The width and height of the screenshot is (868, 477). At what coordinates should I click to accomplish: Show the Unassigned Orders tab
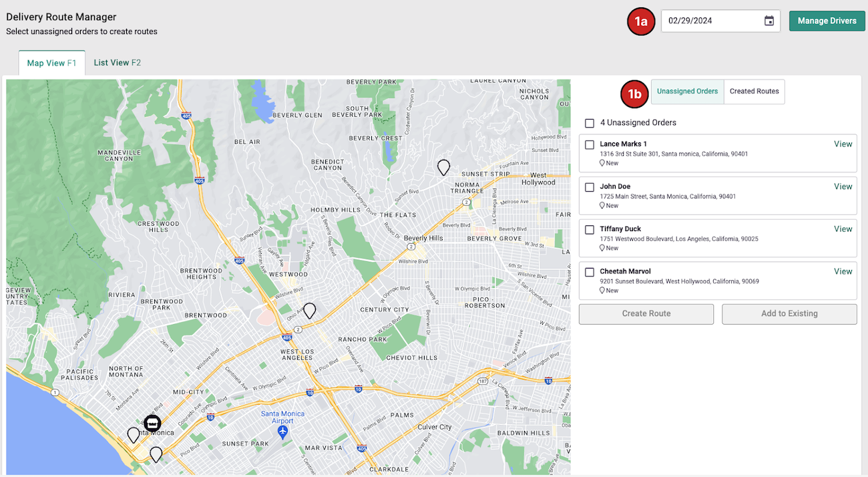(687, 92)
